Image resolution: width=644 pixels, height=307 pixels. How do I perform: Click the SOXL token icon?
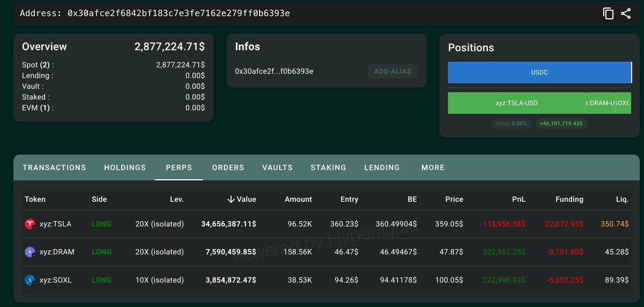(x=30, y=280)
